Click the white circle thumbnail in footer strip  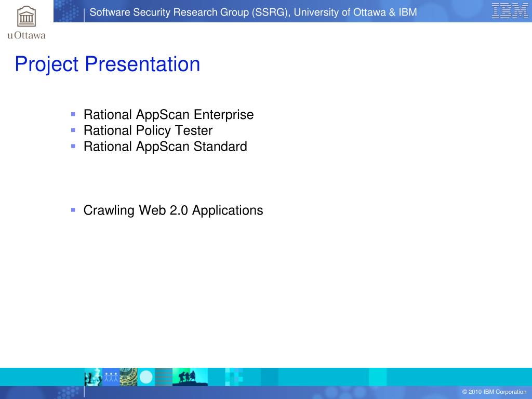146,377
